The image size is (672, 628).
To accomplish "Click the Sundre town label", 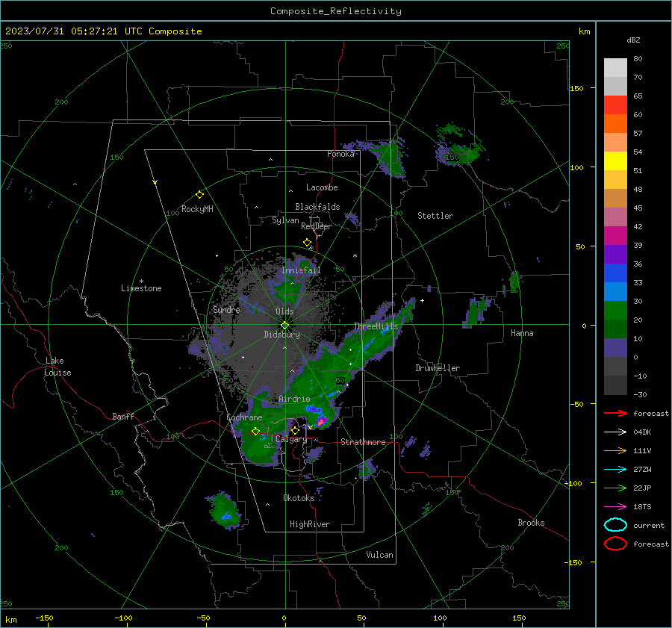I will (227, 309).
